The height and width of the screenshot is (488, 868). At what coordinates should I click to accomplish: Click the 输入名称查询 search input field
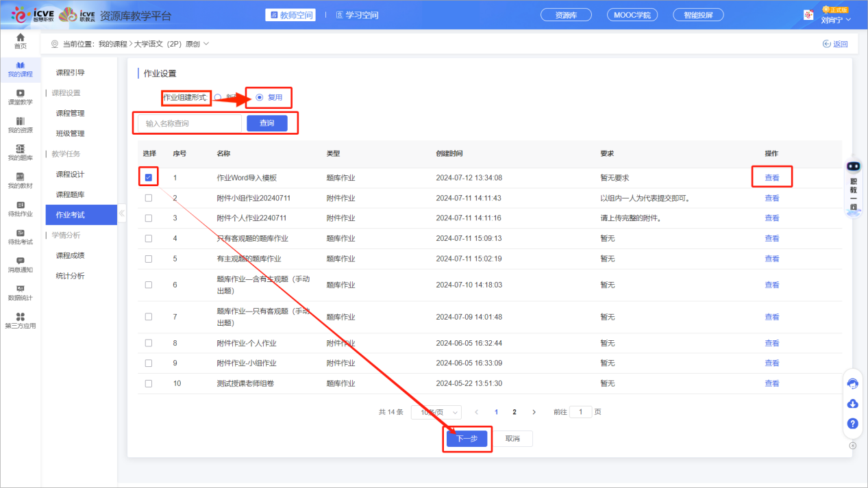[190, 123]
